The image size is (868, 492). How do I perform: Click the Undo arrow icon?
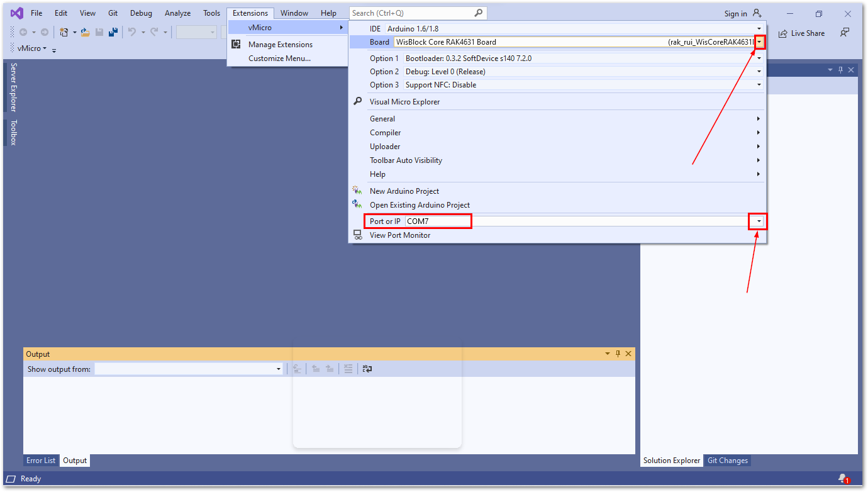(x=132, y=33)
